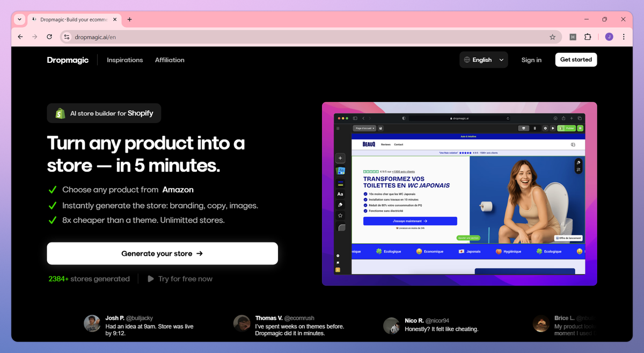Click the BEAUQ logo in preview
This screenshot has width=644, height=353.
click(x=369, y=145)
